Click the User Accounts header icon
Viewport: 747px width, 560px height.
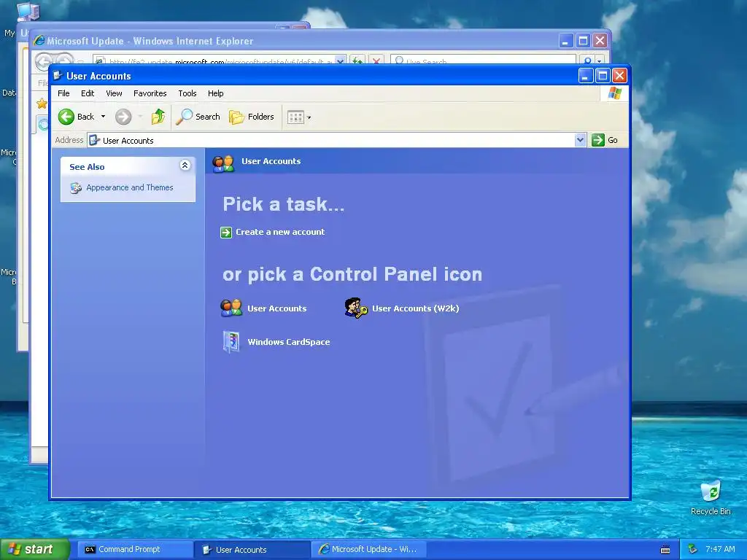click(x=223, y=163)
